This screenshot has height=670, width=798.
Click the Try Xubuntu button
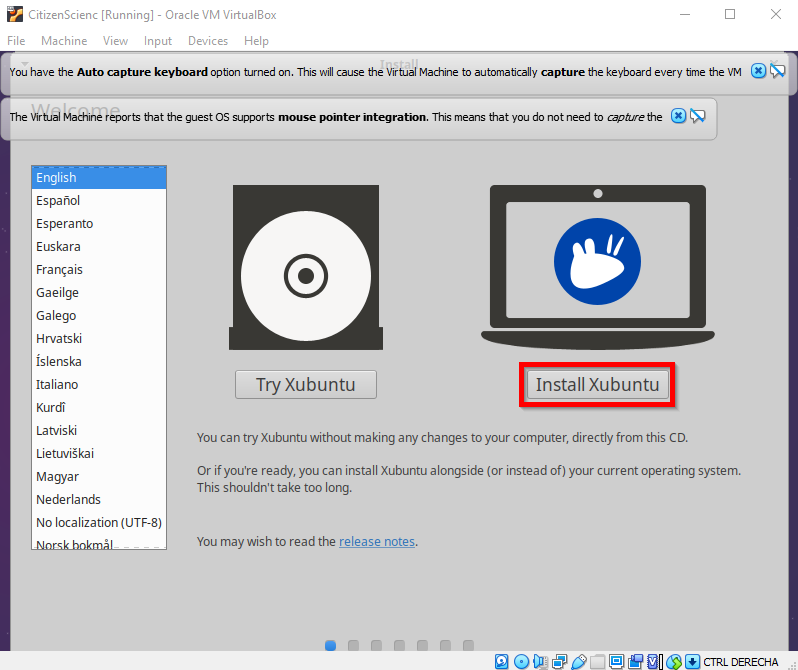(306, 384)
